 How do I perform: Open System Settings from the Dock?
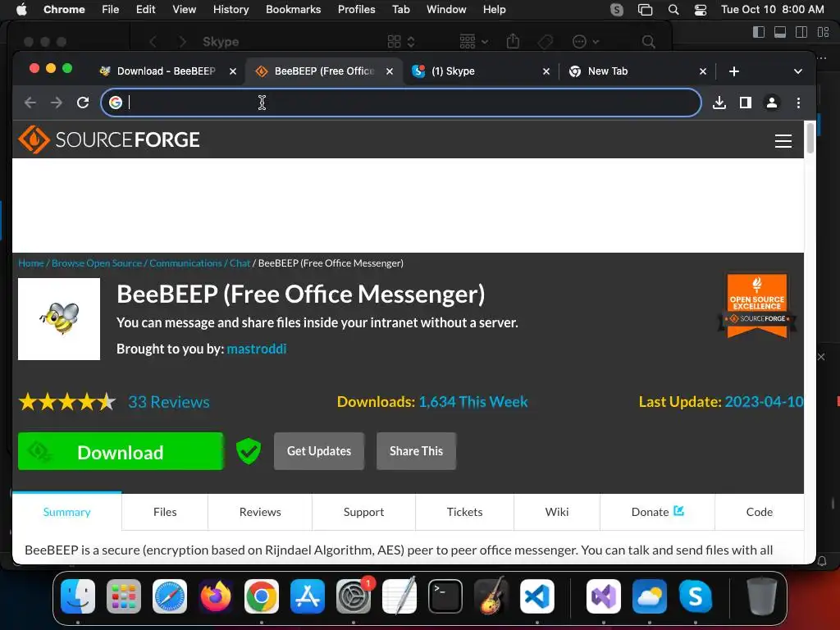(354, 596)
